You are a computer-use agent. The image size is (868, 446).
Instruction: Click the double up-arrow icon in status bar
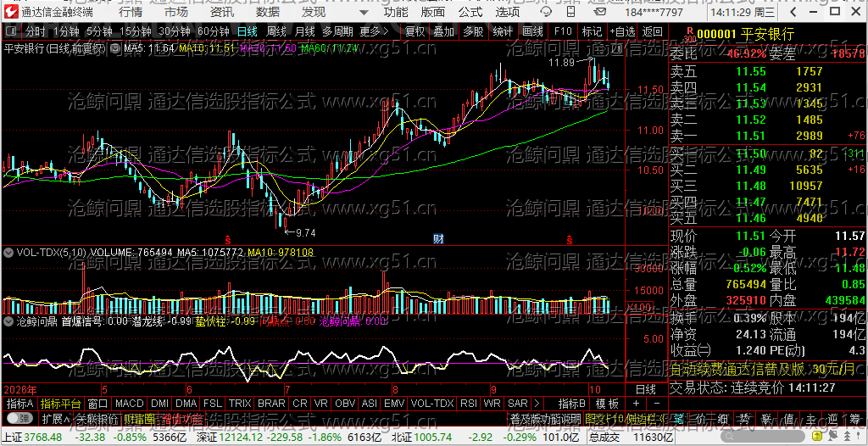tap(847, 436)
